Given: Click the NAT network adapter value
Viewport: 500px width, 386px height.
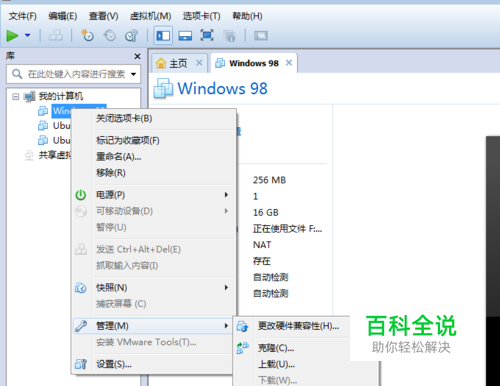Looking at the screenshot, I should (262, 245).
